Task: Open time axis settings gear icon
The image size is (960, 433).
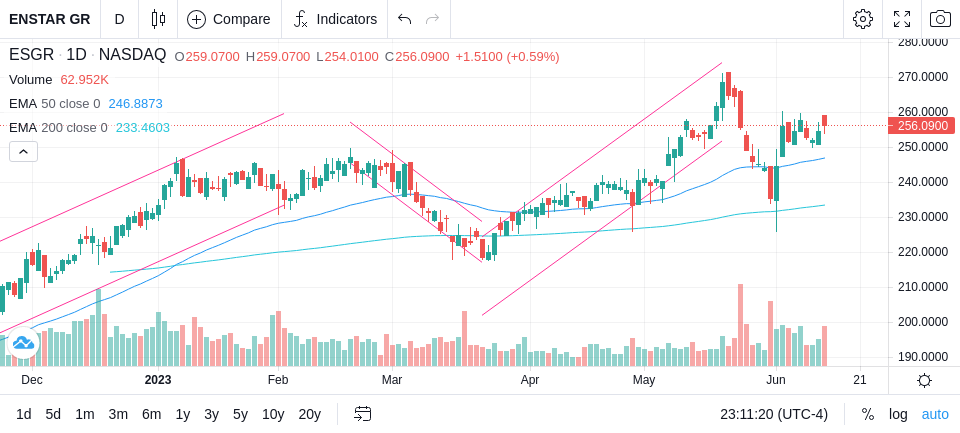Action: click(x=924, y=381)
